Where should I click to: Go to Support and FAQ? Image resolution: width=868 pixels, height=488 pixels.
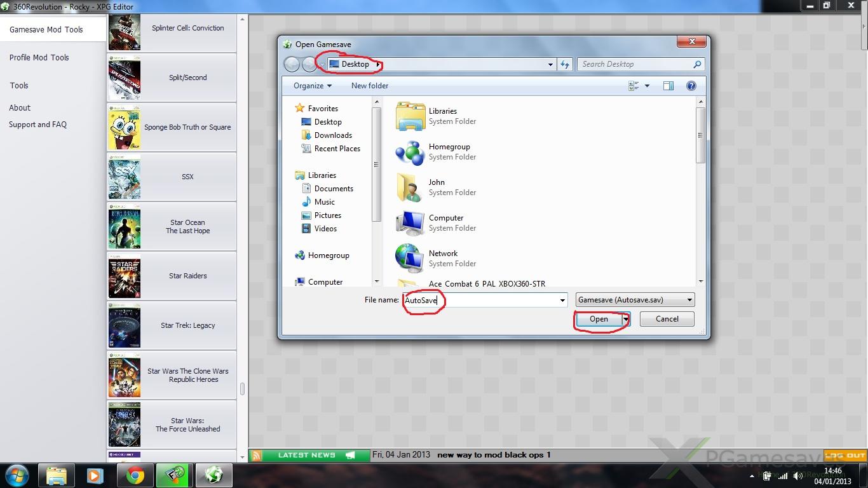tap(37, 125)
